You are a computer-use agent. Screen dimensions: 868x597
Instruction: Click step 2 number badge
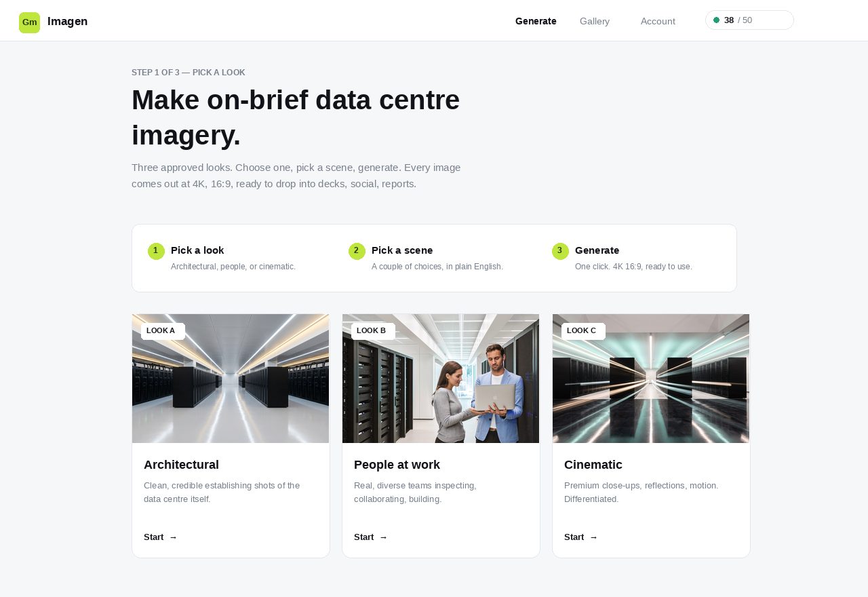tap(357, 251)
